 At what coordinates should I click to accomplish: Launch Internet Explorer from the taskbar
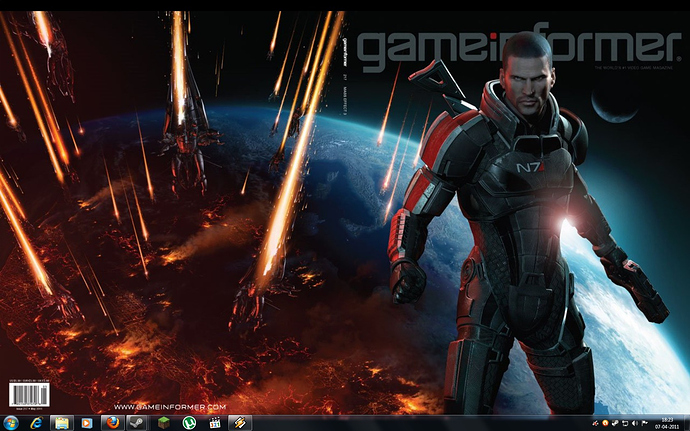[x=38, y=422]
